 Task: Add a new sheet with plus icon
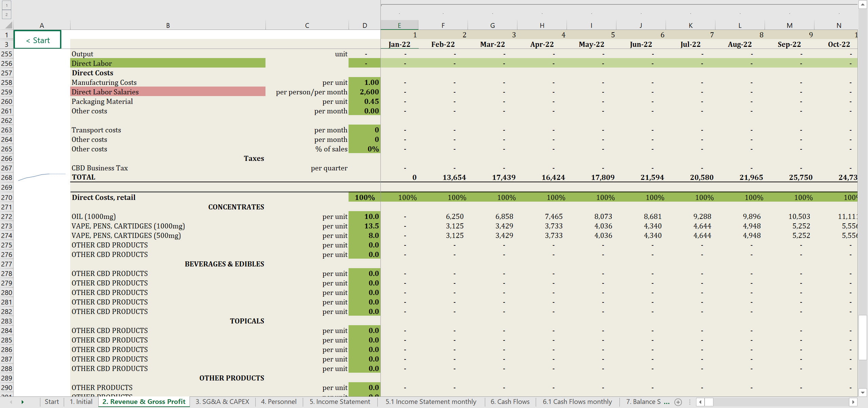(678, 402)
